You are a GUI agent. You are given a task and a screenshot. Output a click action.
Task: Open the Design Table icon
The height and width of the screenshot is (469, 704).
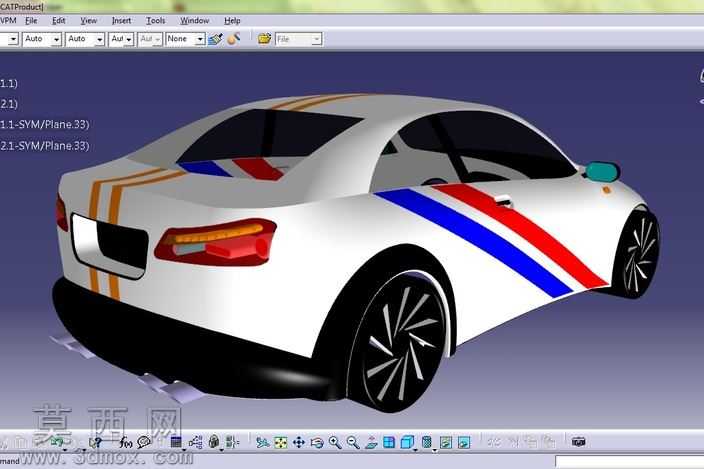(x=176, y=443)
